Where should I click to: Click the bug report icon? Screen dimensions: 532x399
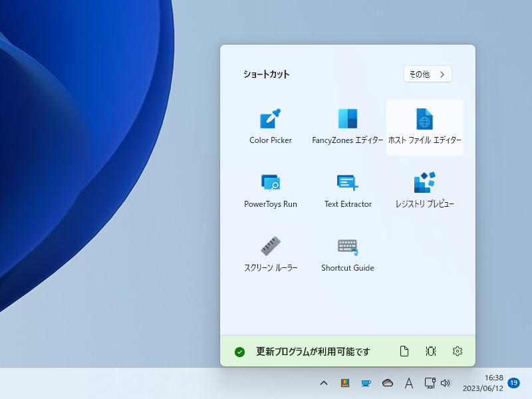tap(430, 351)
